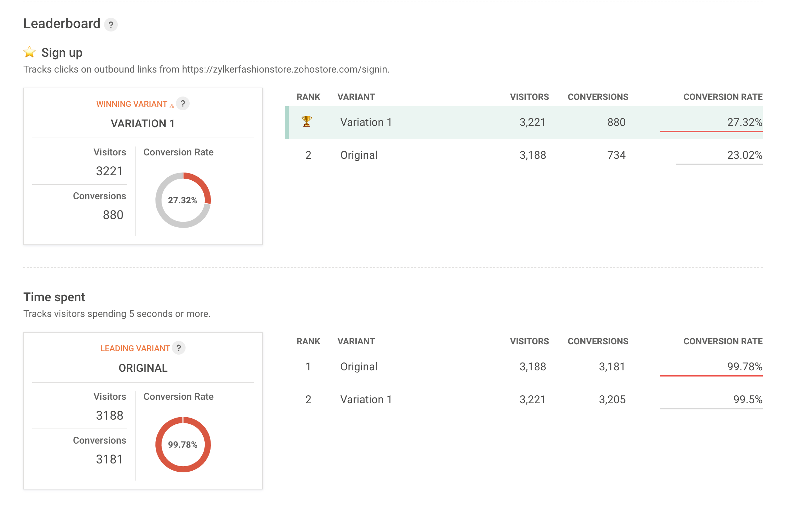Screen dimensions: 812x510
Task: Click the red progress bar under 99.78%
Action: tap(711, 375)
